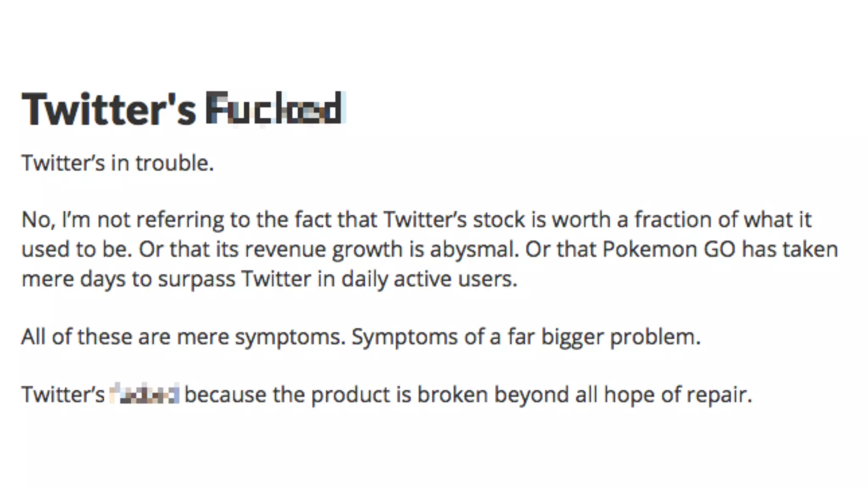Click the word "stock" in the second paragraph

point(499,220)
